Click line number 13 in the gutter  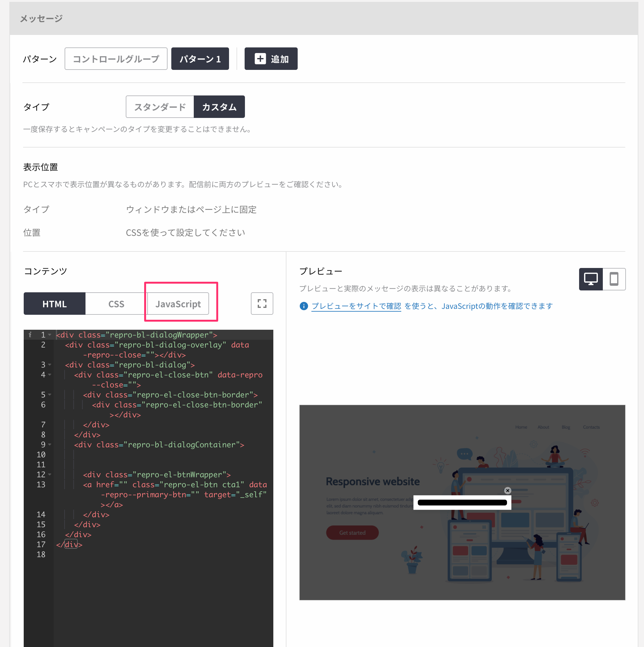(41, 484)
